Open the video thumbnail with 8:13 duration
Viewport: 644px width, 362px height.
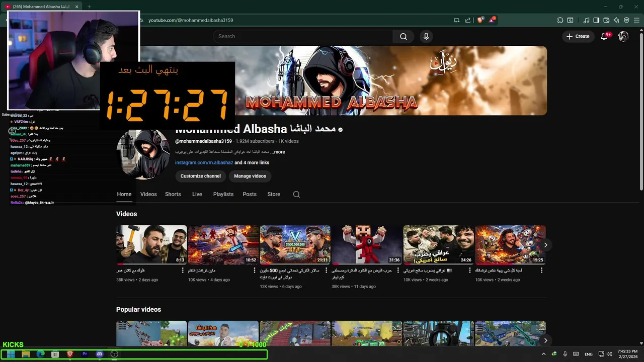coord(151,244)
